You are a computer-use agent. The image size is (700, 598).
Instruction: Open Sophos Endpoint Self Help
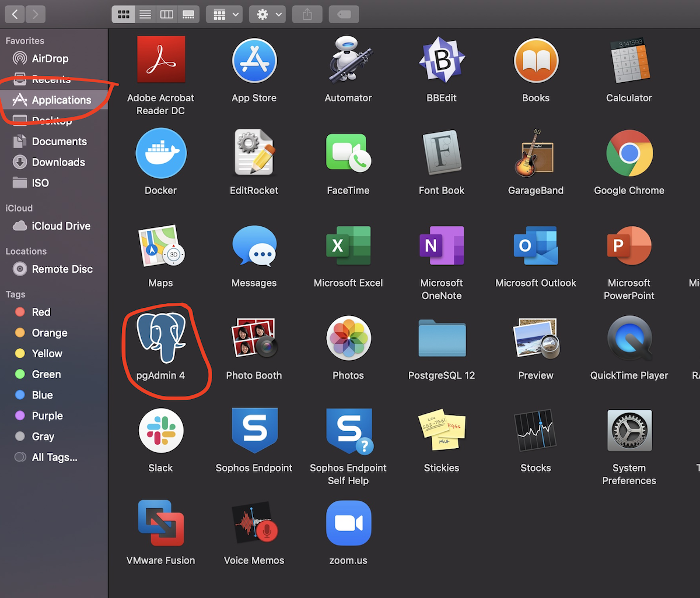(348, 431)
